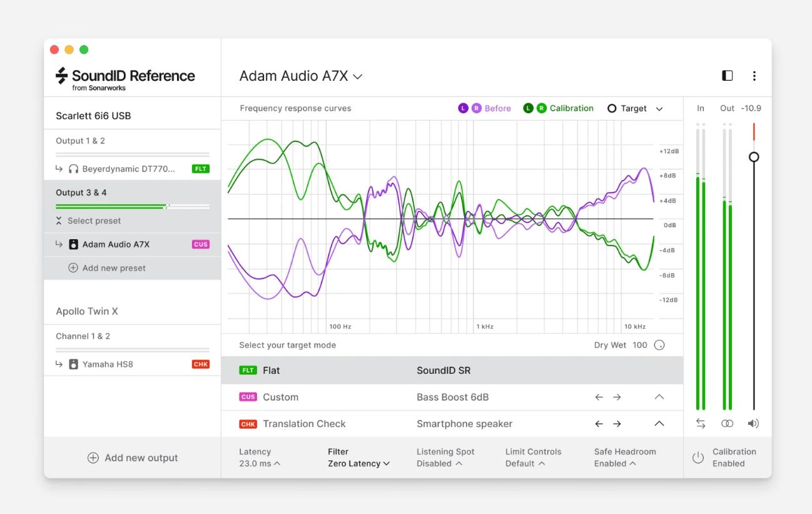Expand the Custom target mode chevron
Image resolution: width=812 pixels, height=514 pixels.
[x=659, y=397]
